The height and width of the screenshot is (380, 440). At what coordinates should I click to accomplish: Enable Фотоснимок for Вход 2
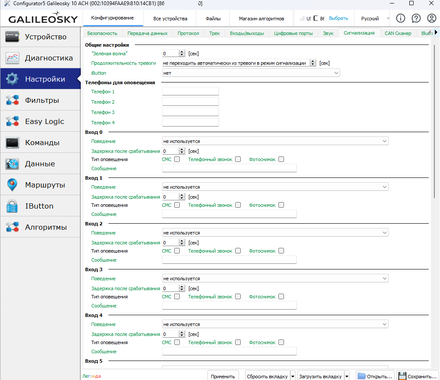(x=281, y=251)
